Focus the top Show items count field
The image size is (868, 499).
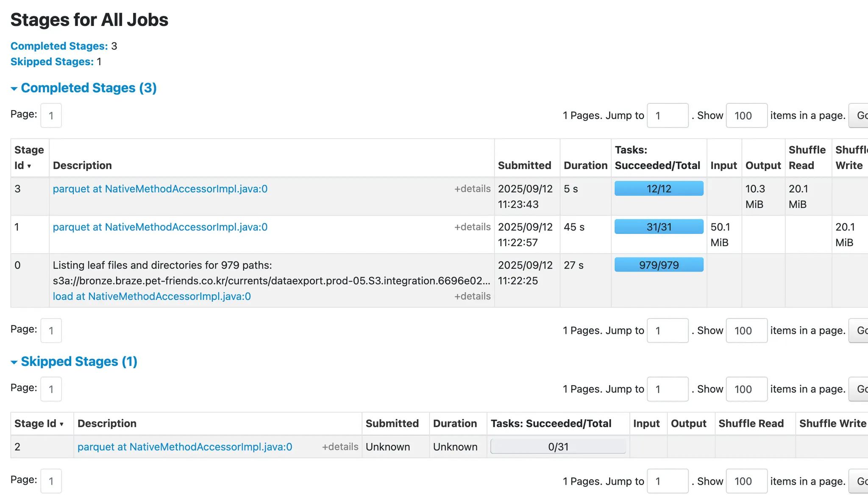point(746,116)
